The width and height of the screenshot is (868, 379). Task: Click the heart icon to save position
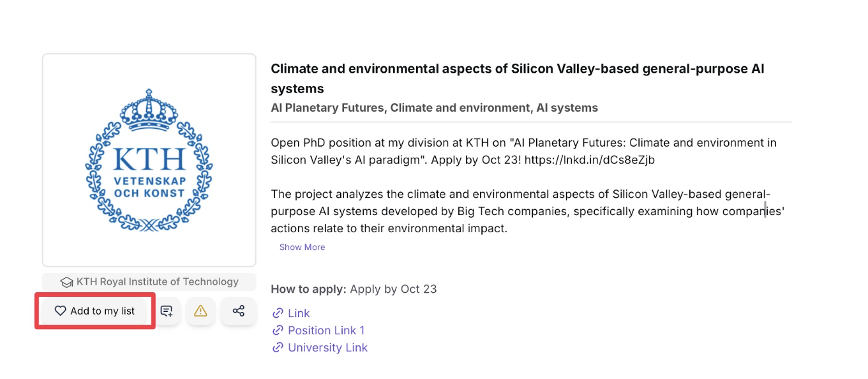pos(60,311)
